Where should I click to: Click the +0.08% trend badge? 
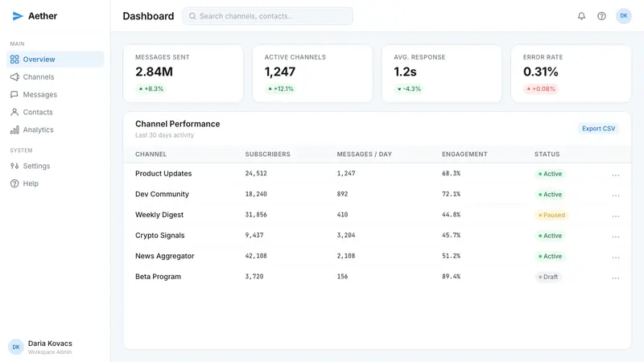[541, 88]
